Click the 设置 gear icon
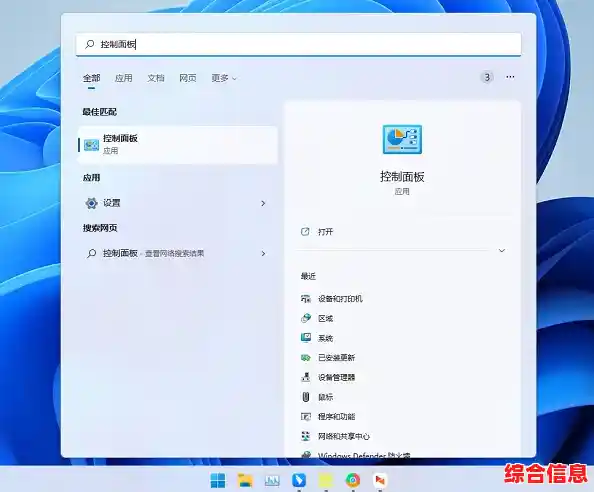 tap(91, 203)
